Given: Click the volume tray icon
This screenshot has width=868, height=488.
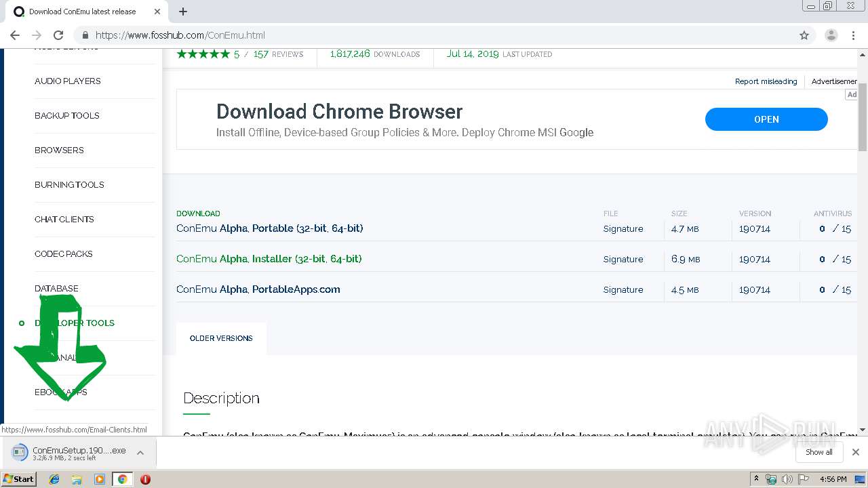Looking at the screenshot, I should pos(787,479).
